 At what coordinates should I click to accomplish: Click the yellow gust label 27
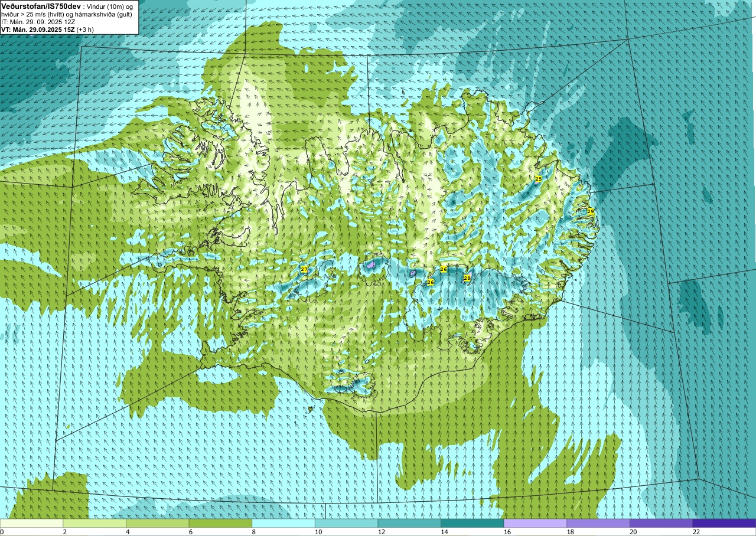pos(304,269)
